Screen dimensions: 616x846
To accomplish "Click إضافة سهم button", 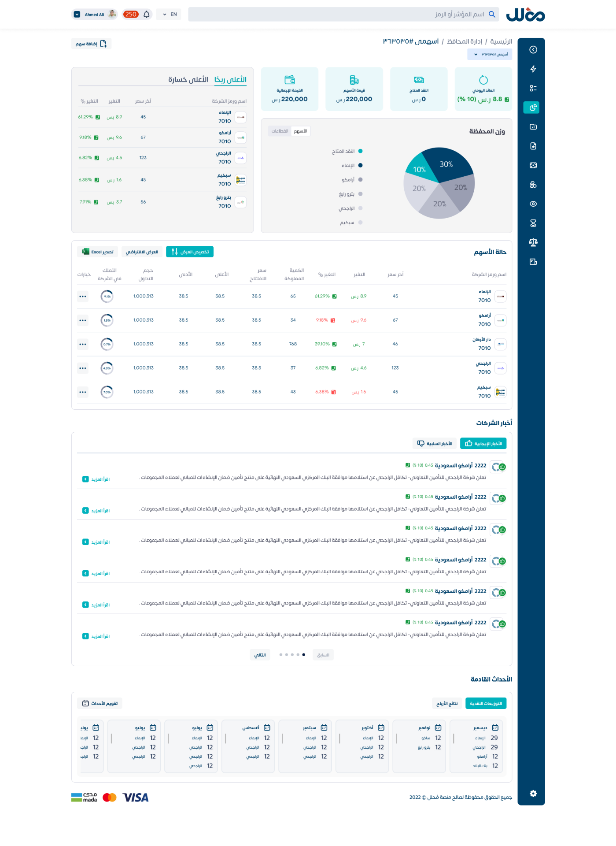I will click(x=91, y=44).
